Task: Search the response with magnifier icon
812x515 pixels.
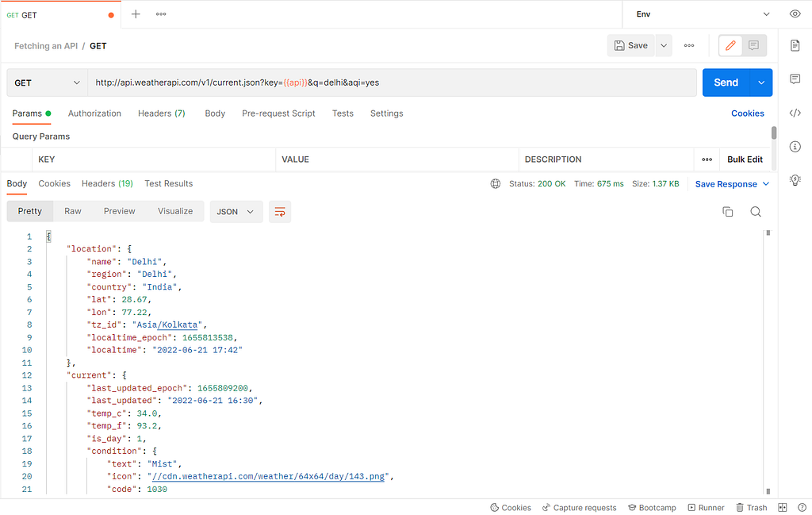Action: point(756,211)
